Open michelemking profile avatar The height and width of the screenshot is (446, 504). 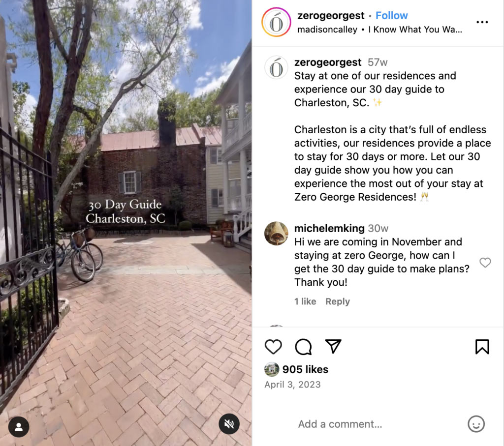coord(276,233)
